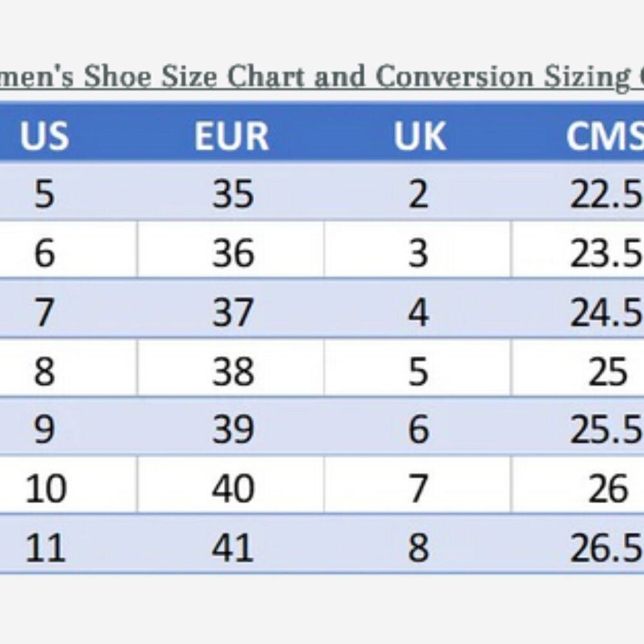
Task: Click the EUR size 36 cell
Action: [232, 253]
